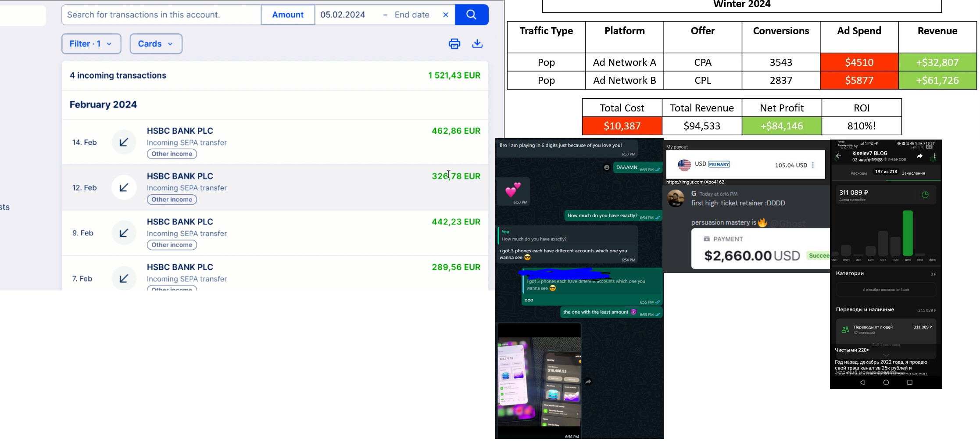Select the green дек bar in chart
Image resolution: width=980 pixels, height=441 pixels.
(908, 233)
